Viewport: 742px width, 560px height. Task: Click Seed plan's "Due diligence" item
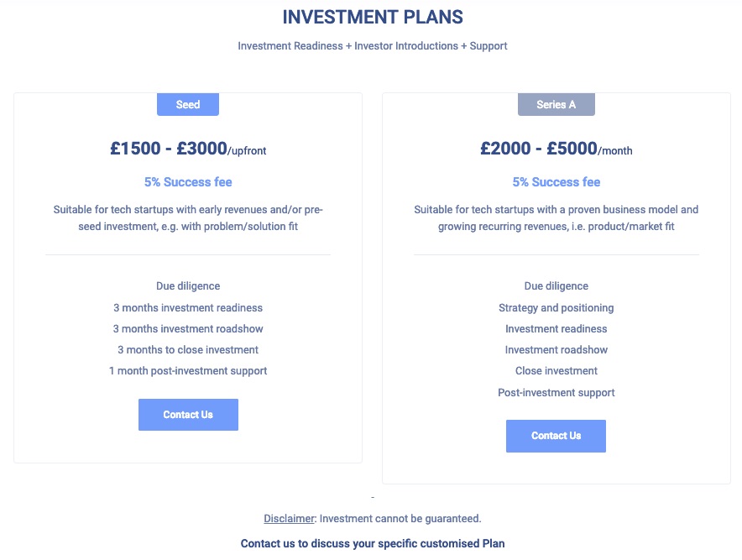tap(188, 286)
